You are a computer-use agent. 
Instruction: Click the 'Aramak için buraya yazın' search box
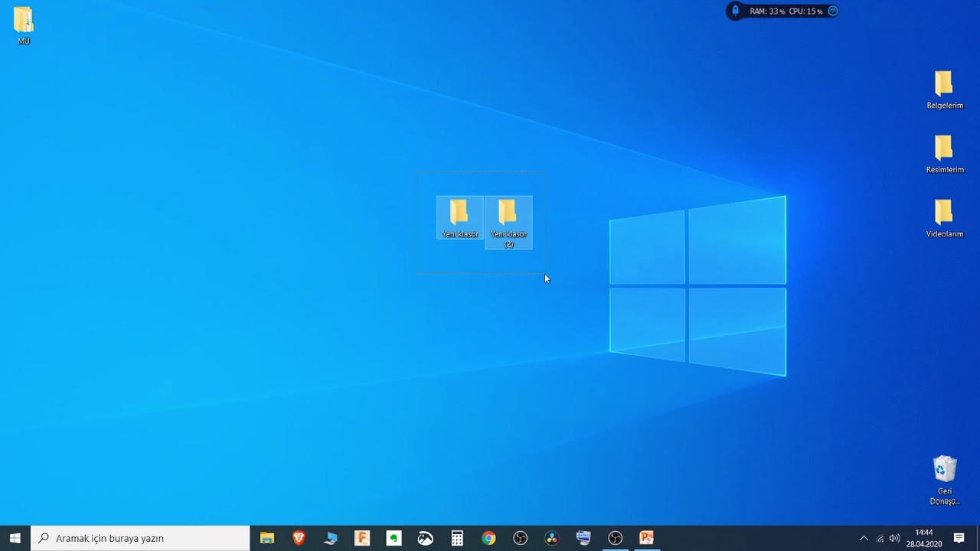tap(140, 538)
